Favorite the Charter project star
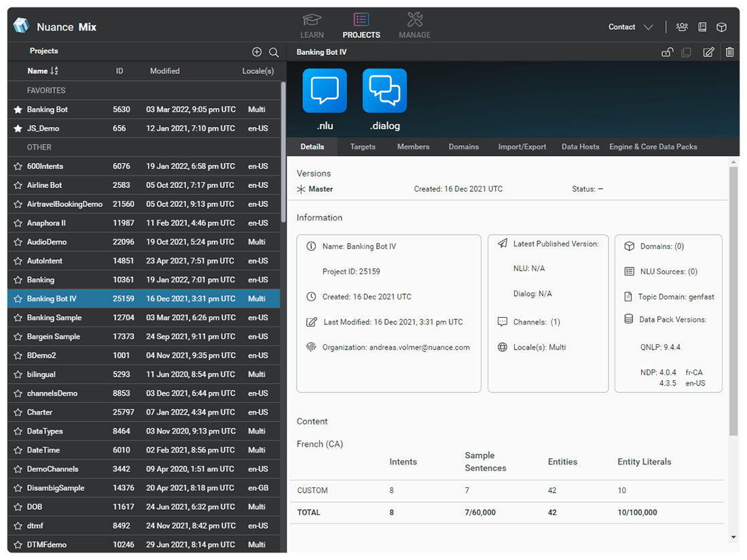Viewport: 747px width, 560px height. [x=18, y=413]
